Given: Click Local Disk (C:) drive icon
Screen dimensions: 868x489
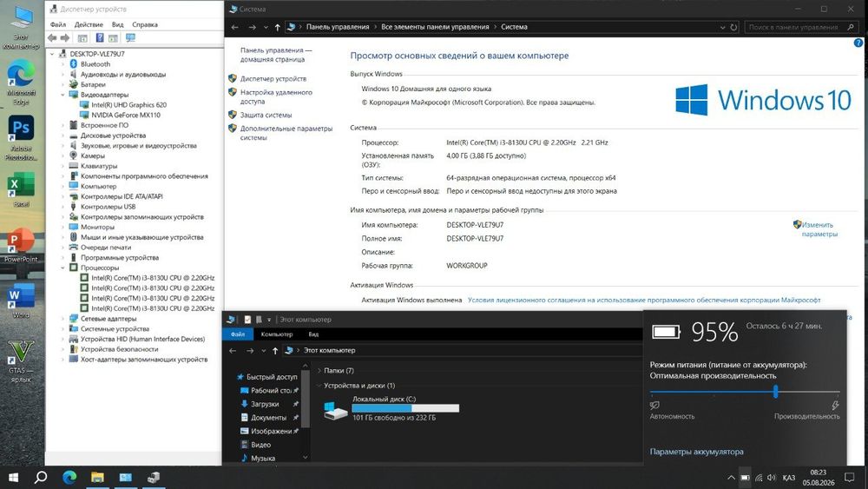Looking at the screenshot, I should (x=335, y=410).
